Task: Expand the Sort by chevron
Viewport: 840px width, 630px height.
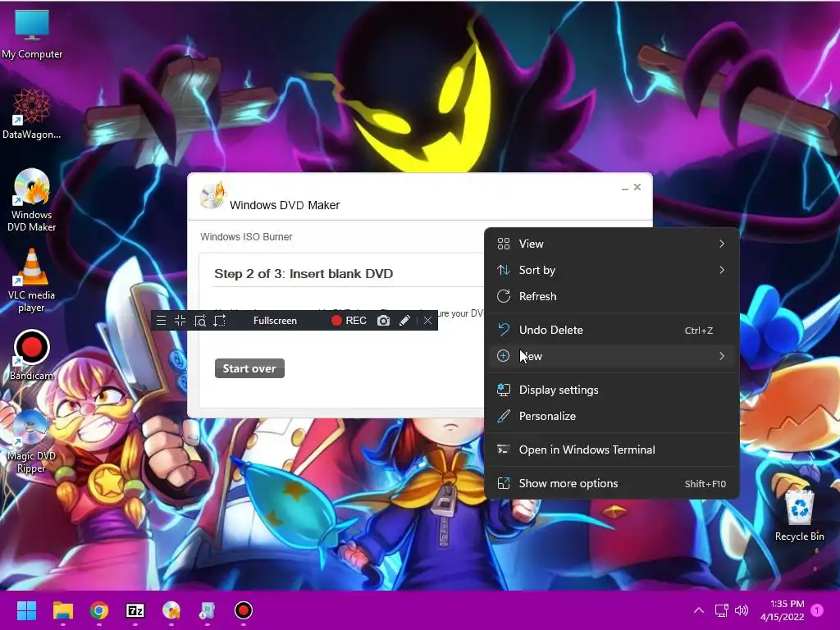Action: point(722,270)
